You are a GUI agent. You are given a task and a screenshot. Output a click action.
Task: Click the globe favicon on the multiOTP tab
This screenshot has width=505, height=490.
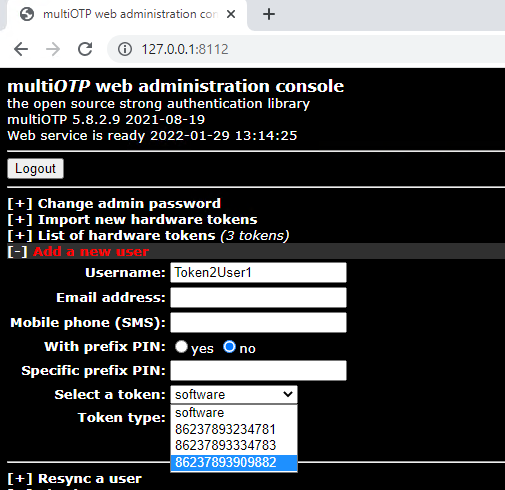pos(27,14)
